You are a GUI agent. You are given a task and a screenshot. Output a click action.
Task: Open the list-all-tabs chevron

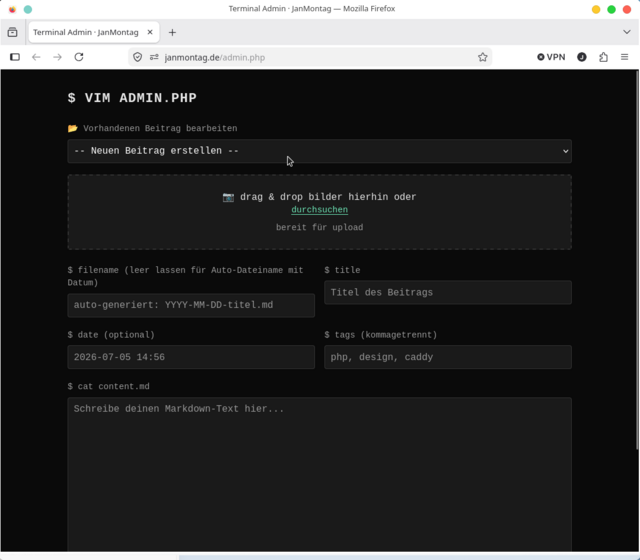[627, 32]
